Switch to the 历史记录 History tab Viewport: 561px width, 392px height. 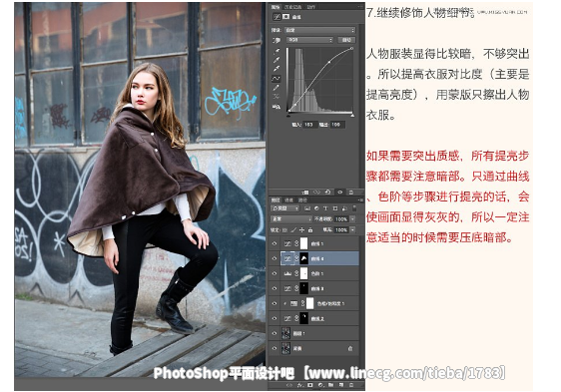coord(292,7)
